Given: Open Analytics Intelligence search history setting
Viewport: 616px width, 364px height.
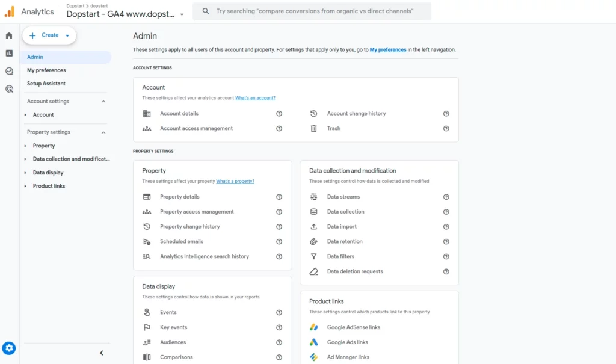Looking at the screenshot, I should pyautogui.click(x=205, y=256).
